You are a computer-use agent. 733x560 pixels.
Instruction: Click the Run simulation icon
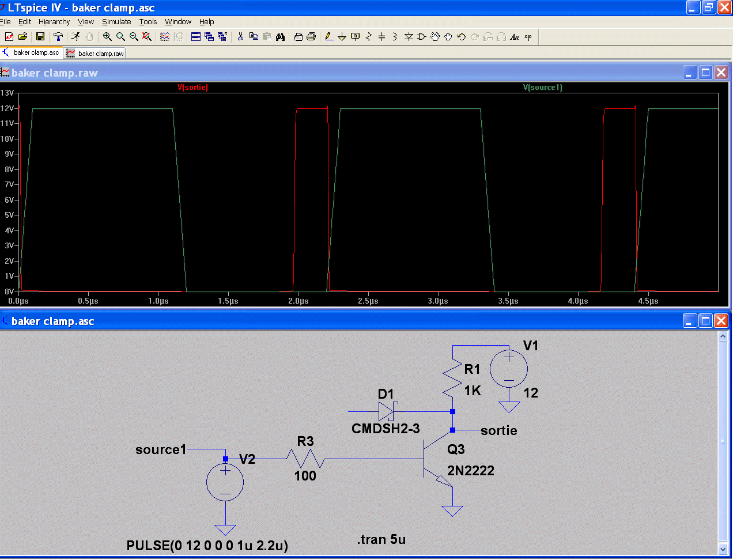[x=75, y=37]
